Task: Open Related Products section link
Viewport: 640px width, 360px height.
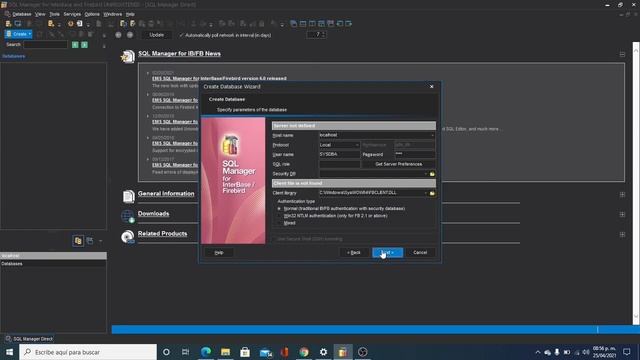Action: click(x=162, y=233)
